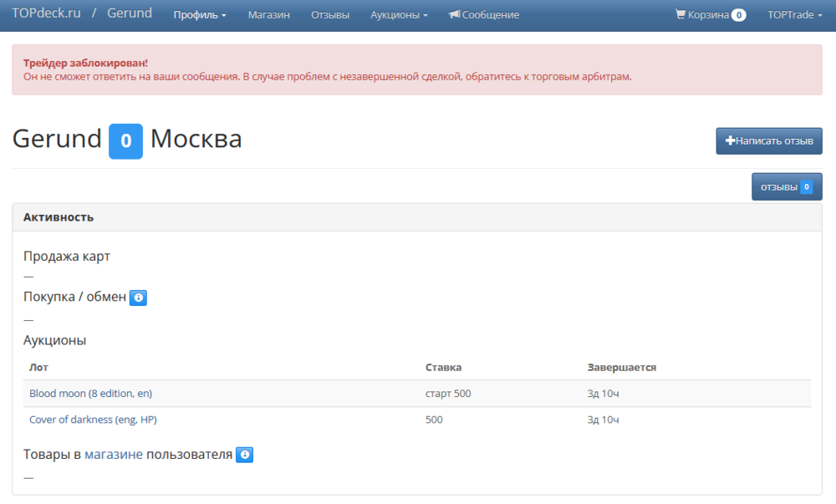Image resolution: width=836 pixels, height=504 pixels.
Task: Follow the магазине link in Товары section
Action: (x=114, y=455)
